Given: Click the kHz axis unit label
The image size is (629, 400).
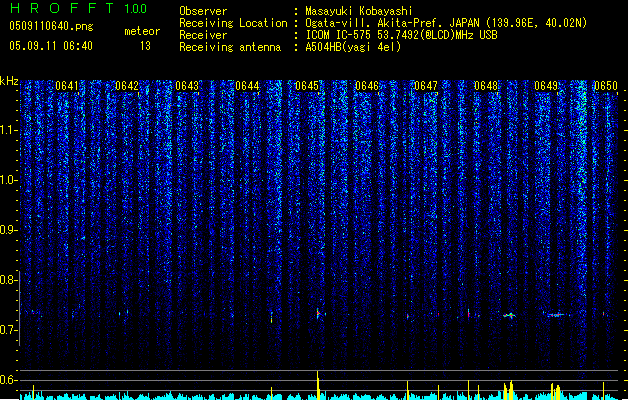Looking at the screenshot, I should pos(9,81).
